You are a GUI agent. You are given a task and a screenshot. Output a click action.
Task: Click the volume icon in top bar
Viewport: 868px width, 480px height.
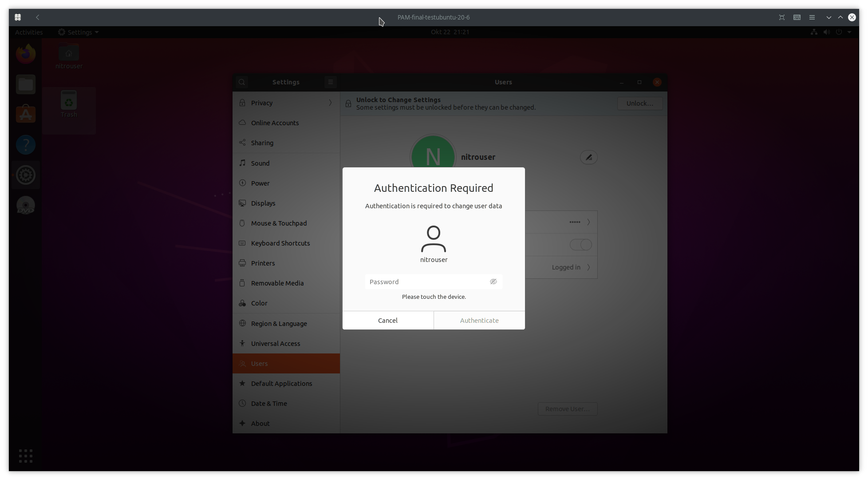pyautogui.click(x=826, y=32)
